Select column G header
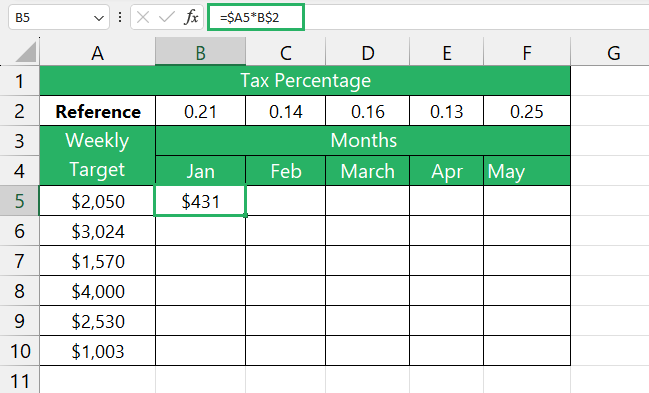 613,52
